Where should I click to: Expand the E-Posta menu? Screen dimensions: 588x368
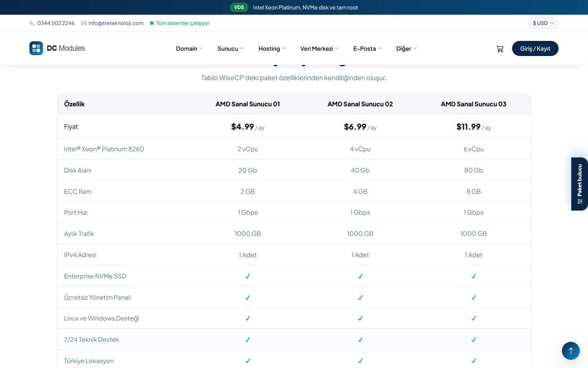click(367, 49)
